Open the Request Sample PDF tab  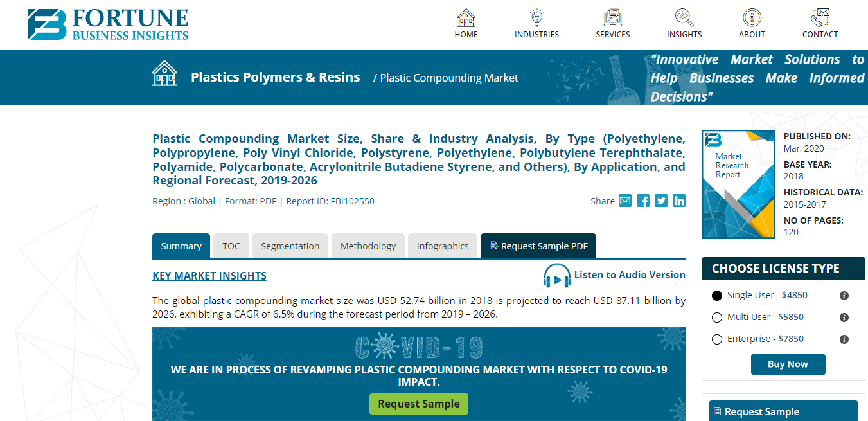pos(538,246)
